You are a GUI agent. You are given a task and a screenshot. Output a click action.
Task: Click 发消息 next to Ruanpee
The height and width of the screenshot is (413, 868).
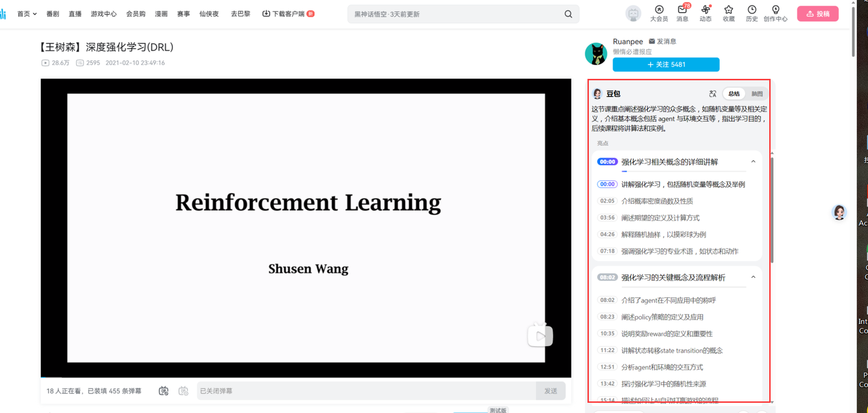662,42
